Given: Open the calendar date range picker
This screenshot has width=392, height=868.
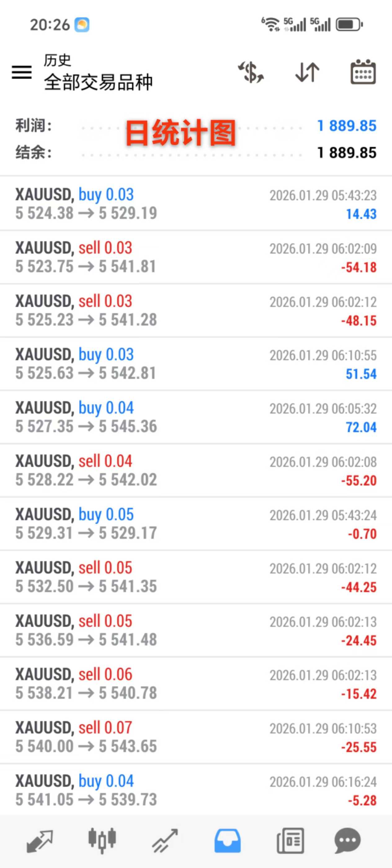Looking at the screenshot, I should tap(363, 72).
